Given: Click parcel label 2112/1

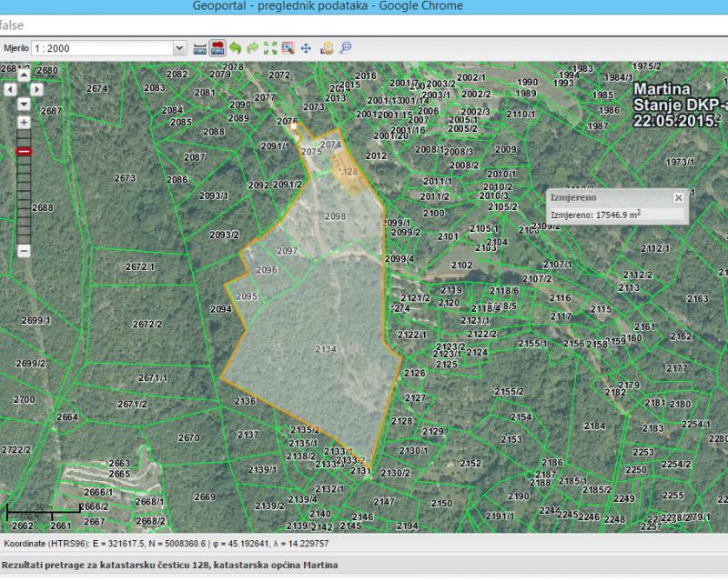Looking at the screenshot, I should tap(655, 248).
